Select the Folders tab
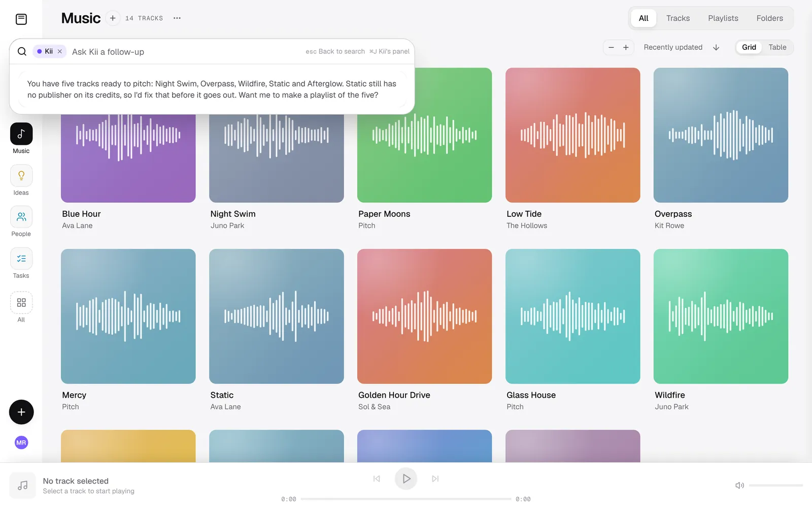 (x=769, y=18)
